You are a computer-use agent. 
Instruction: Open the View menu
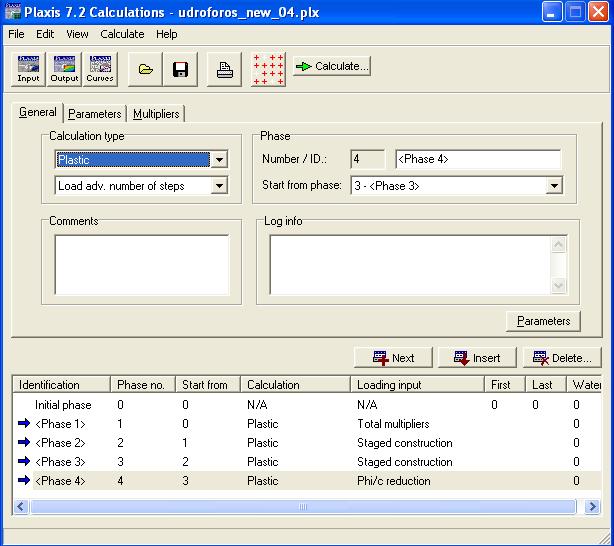point(77,34)
